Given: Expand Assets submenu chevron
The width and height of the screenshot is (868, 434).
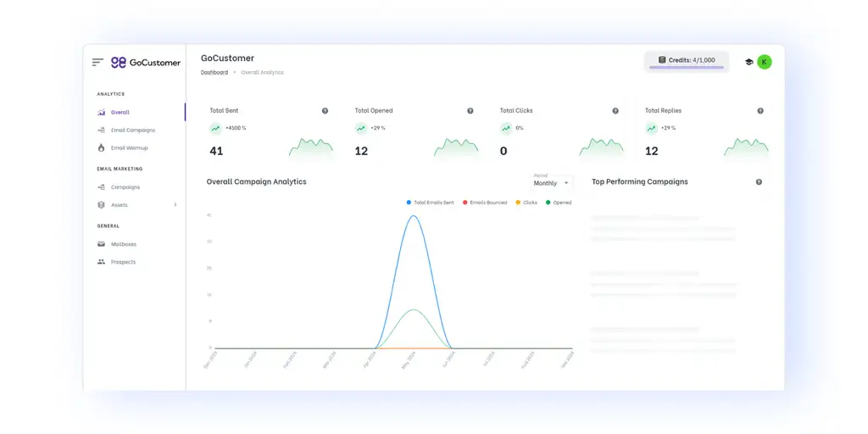Looking at the screenshot, I should tap(175, 205).
